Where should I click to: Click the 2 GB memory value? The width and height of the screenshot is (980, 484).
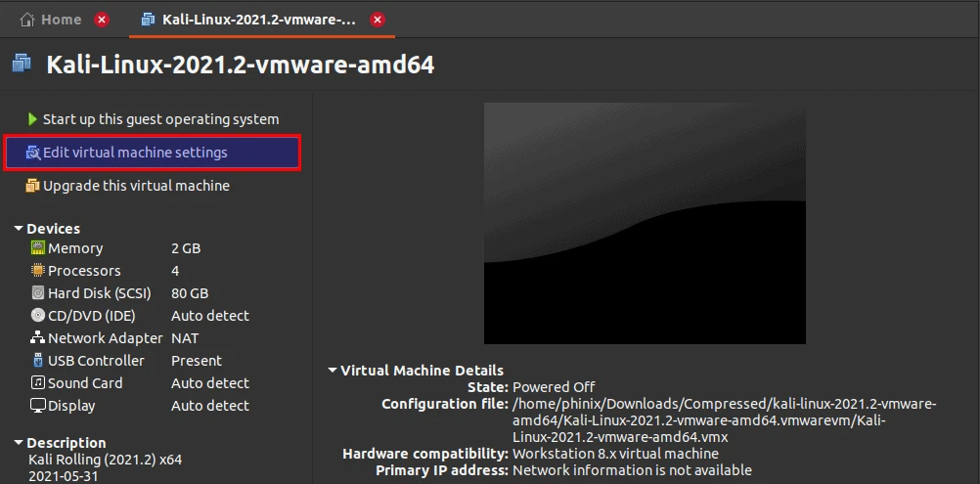186,248
